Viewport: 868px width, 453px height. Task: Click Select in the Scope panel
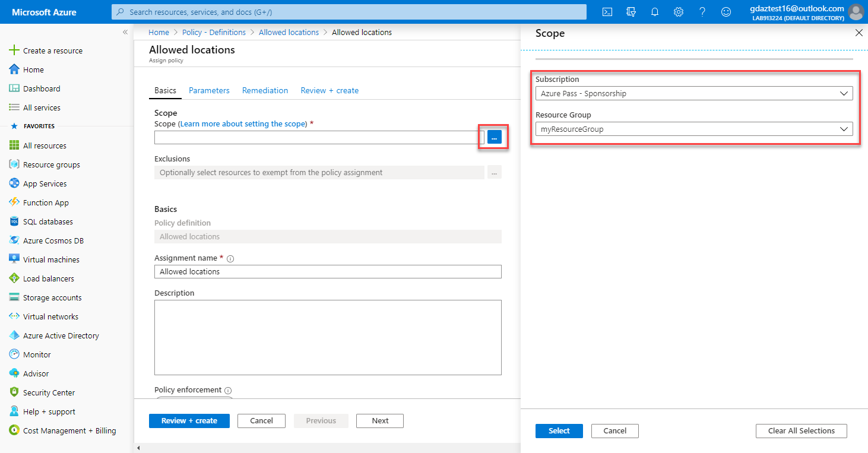[559, 431]
